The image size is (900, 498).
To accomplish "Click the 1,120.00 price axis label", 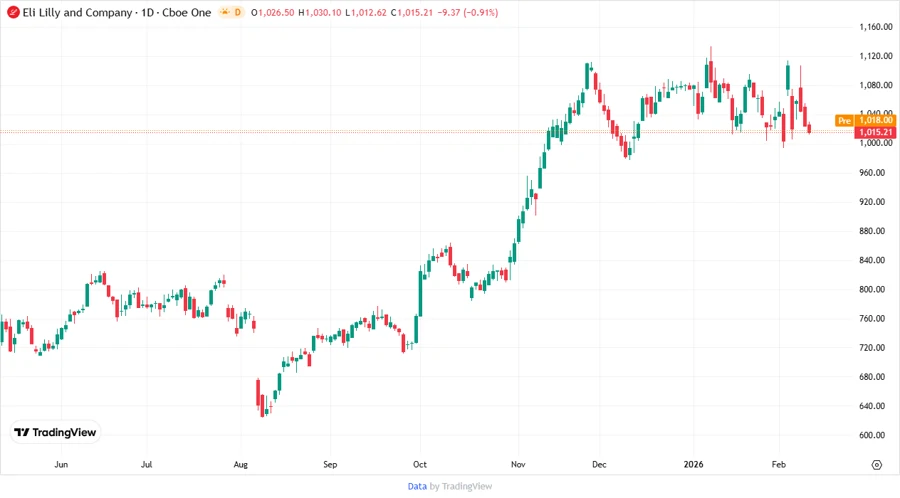I will tap(876, 56).
